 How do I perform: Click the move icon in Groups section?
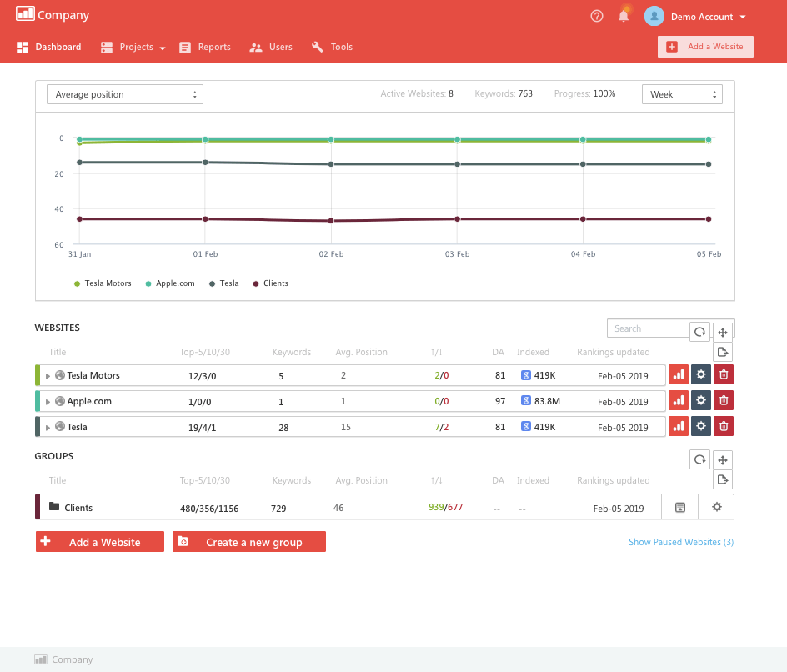click(x=722, y=459)
